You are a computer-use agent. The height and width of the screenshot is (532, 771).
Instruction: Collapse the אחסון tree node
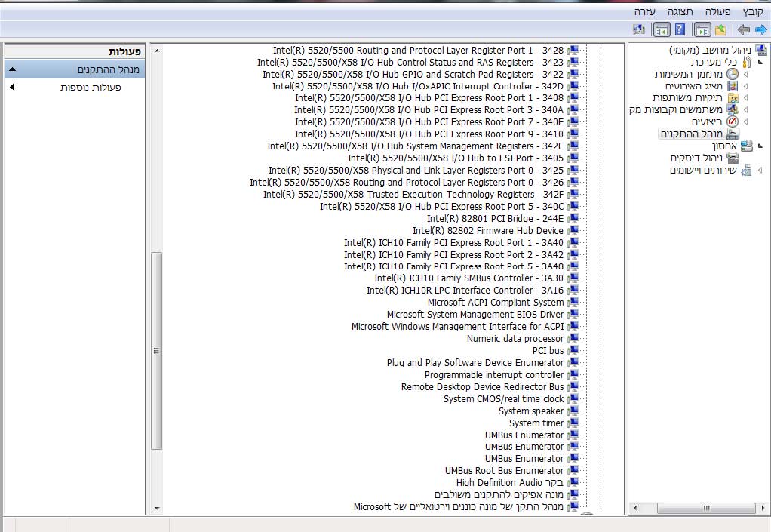[760, 146]
